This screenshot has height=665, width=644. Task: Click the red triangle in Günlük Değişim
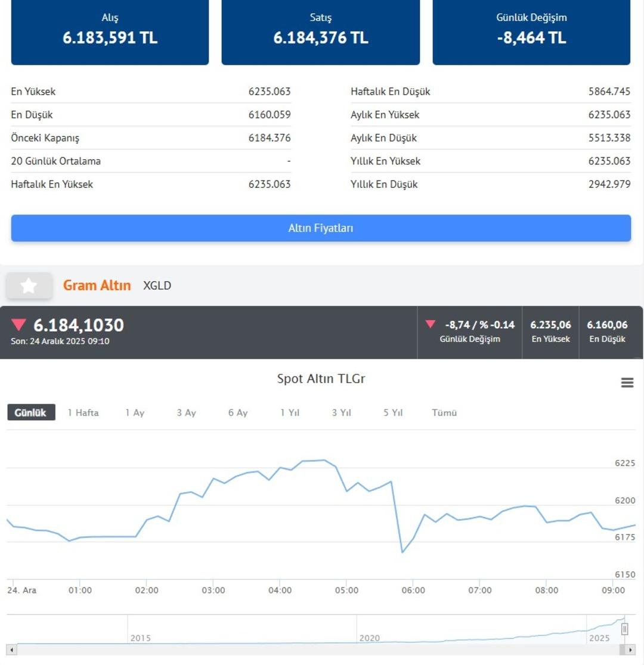[x=430, y=325]
